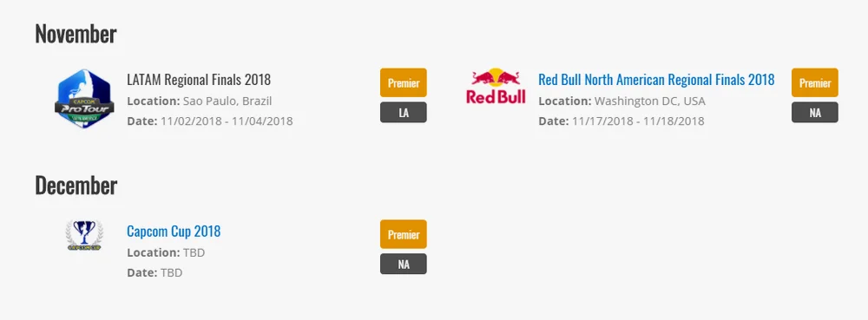Click the Capcom Cup TBD date text

(x=172, y=272)
